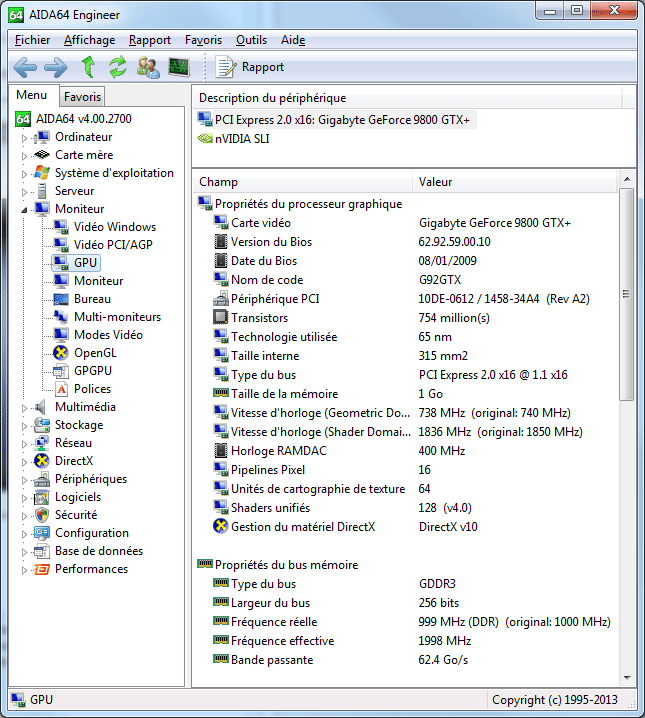645x718 pixels.
Task: Click the scrollbar up arrow in details
Action: click(627, 179)
